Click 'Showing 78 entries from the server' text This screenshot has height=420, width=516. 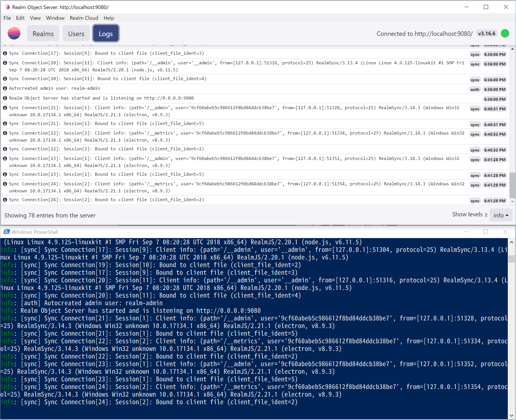click(x=50, y=216)
